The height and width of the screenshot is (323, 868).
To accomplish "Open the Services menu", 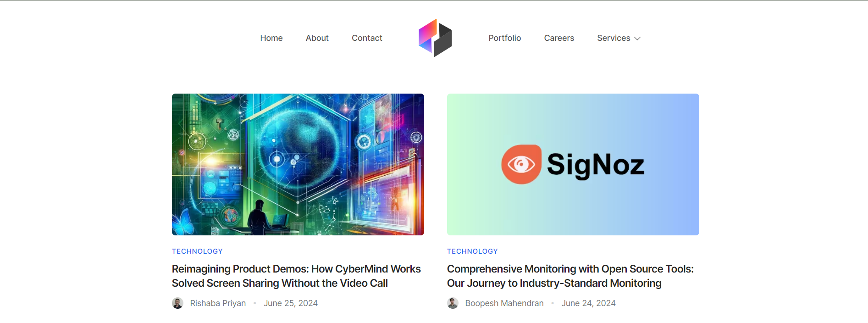I will click(x=619, y=38).
